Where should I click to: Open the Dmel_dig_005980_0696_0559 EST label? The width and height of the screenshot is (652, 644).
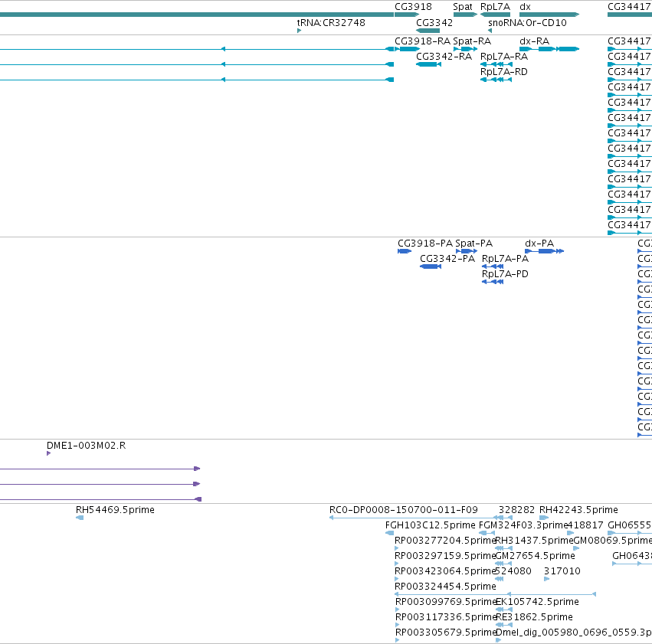click(x=574, y=633)
